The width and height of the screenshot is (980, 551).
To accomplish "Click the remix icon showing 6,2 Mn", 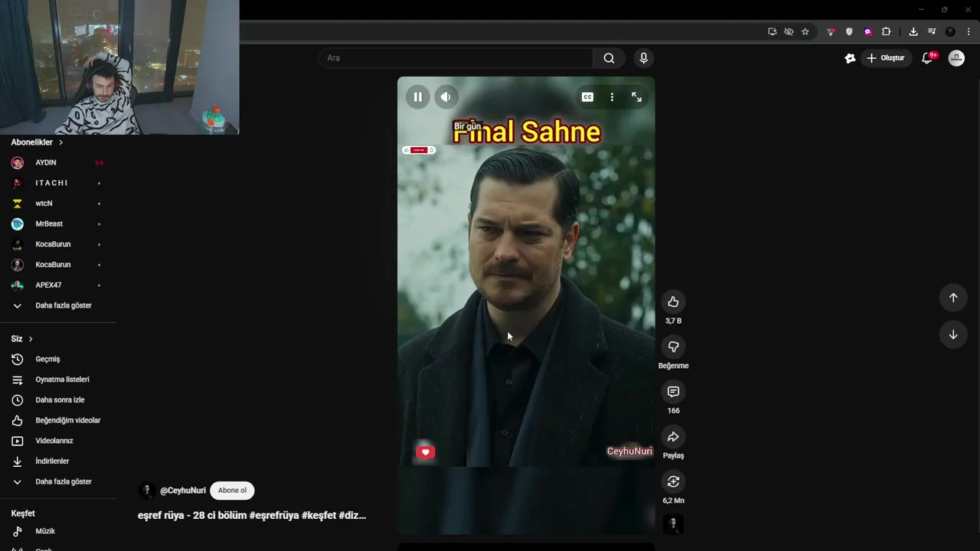I will 673,481.
